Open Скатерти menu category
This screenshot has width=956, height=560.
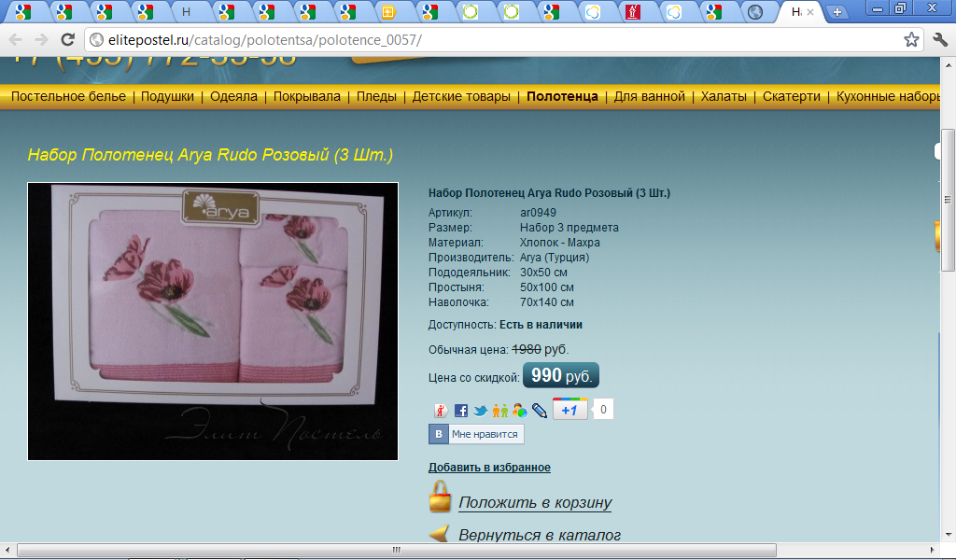(x=792, y=96)
